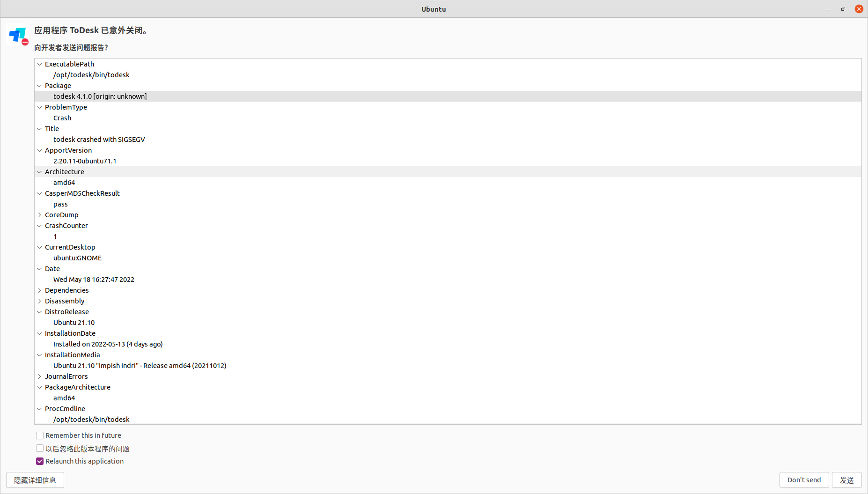The height and width of the screenshot is (494, 868).
Task: Minimize the Ubuntu crash report window
Action: [827, 9]
